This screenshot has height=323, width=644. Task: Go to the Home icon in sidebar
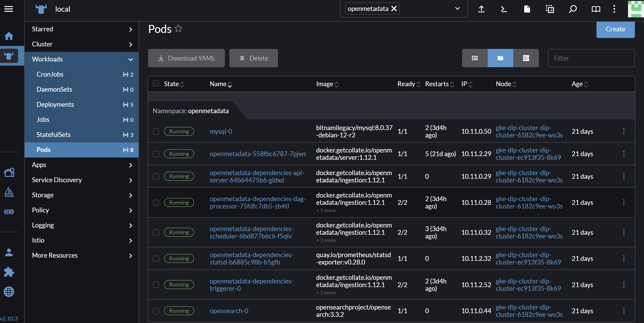(x=9, y=36)
